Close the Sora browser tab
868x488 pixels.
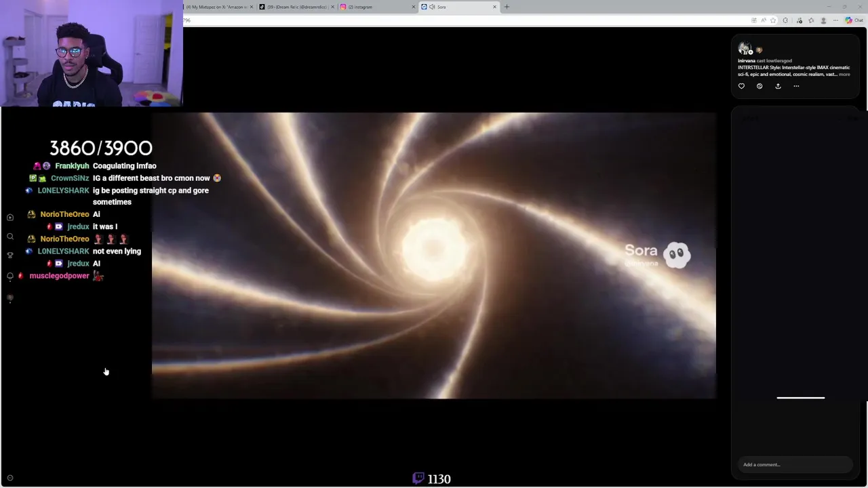(x=494, y=7)
